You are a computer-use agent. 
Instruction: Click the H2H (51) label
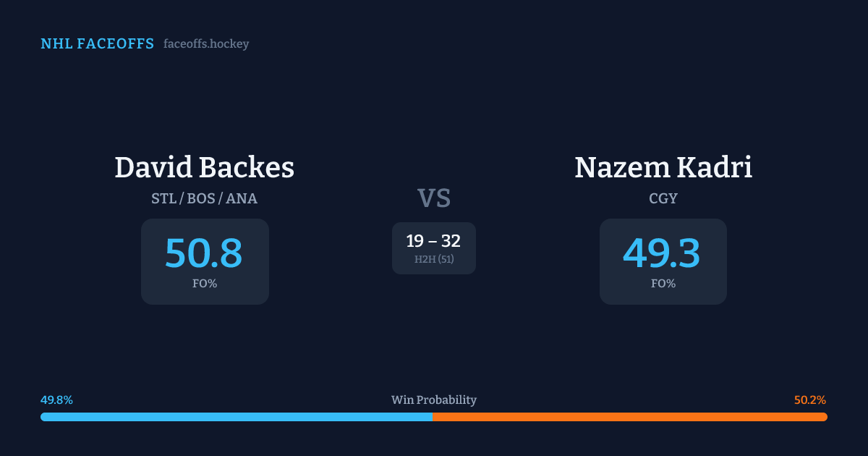coord(434,259)
